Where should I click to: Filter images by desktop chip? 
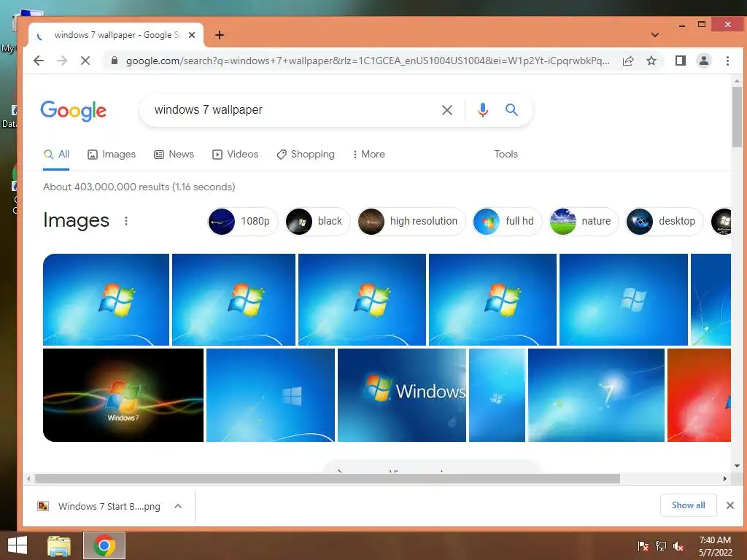pos(665,221)
